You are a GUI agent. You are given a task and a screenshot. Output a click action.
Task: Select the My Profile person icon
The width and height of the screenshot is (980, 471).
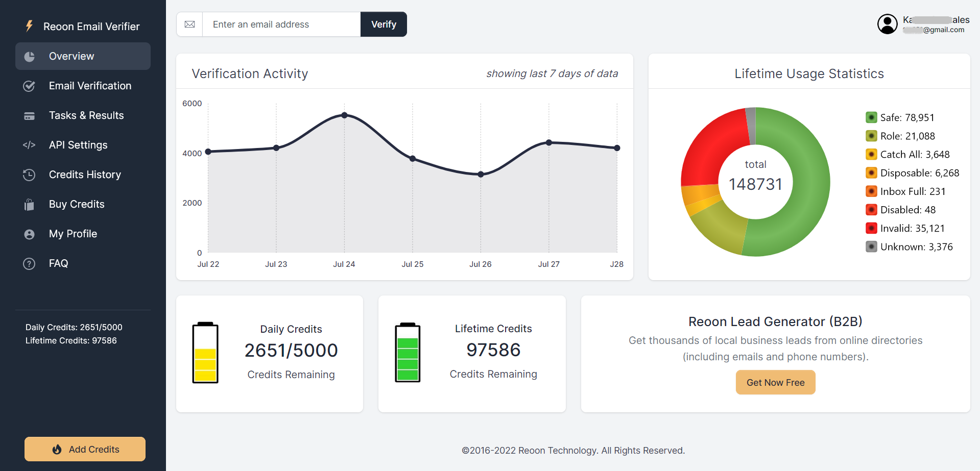click(29, 234)
